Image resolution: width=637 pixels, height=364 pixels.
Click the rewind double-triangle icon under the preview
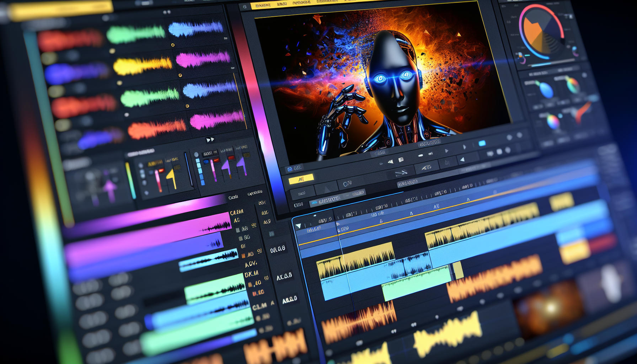(391, 161)
